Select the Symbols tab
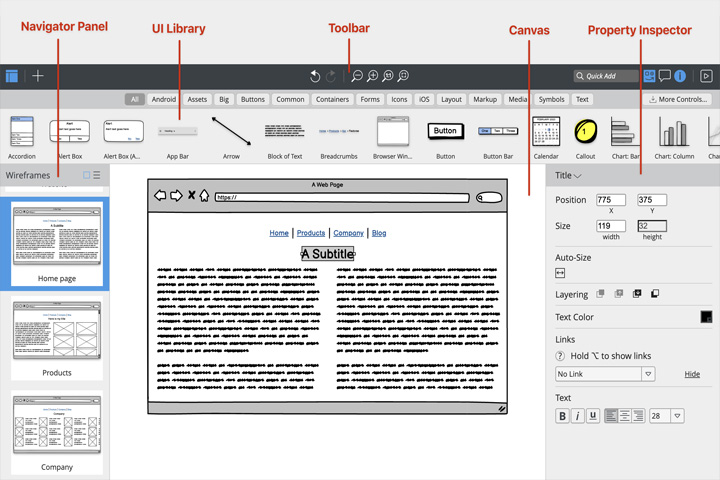Image resolution: width=720 pixels, height=480 pixels. 551,99
